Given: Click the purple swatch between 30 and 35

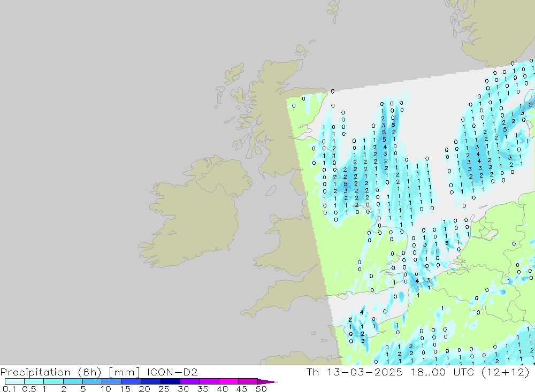Looking at the screenshot, I should [190, 381].
